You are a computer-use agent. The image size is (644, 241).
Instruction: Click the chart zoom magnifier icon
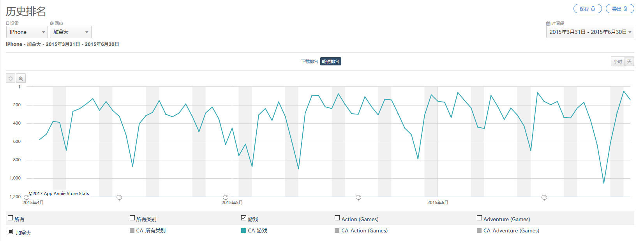click(21, 78)
